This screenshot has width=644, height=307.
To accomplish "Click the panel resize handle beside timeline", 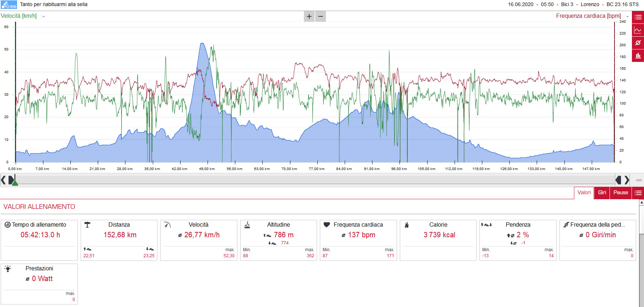I will coord(639,180).
